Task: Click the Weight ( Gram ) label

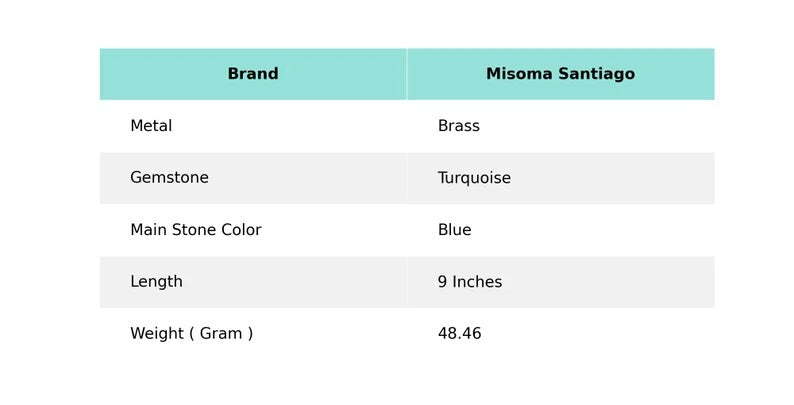Action: (191, 334)
